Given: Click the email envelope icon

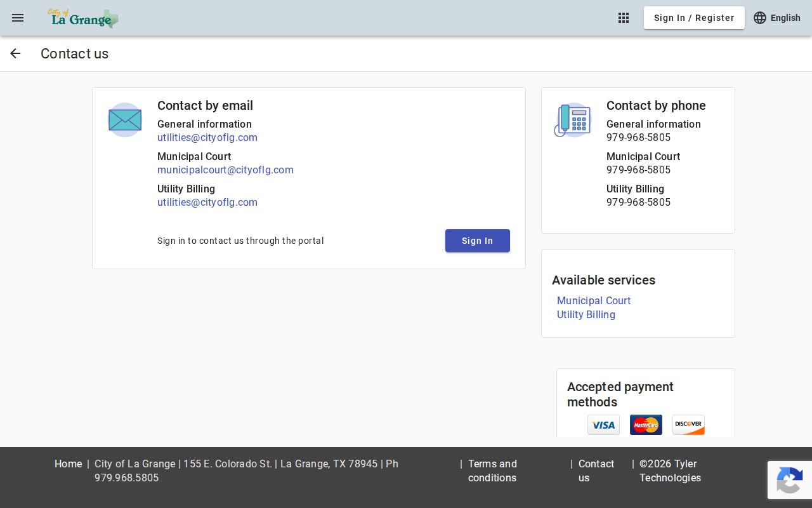Looking at the screenshot, I should (x=125, y=120).
